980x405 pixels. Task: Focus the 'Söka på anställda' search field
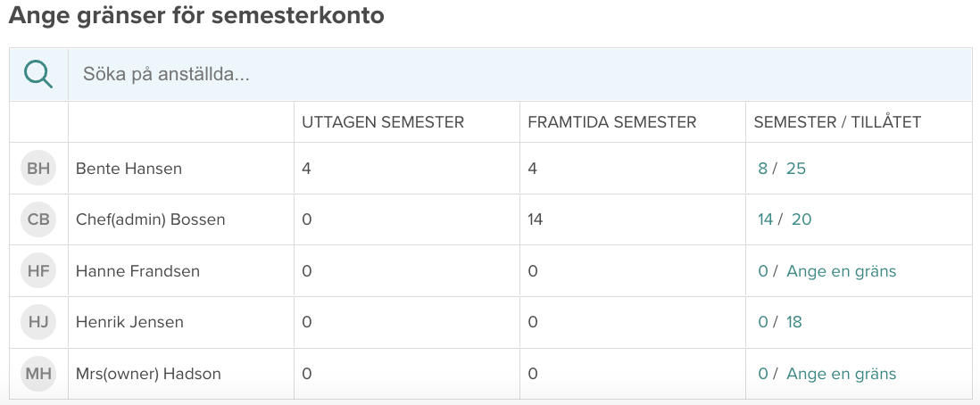[x=518, y=74]
